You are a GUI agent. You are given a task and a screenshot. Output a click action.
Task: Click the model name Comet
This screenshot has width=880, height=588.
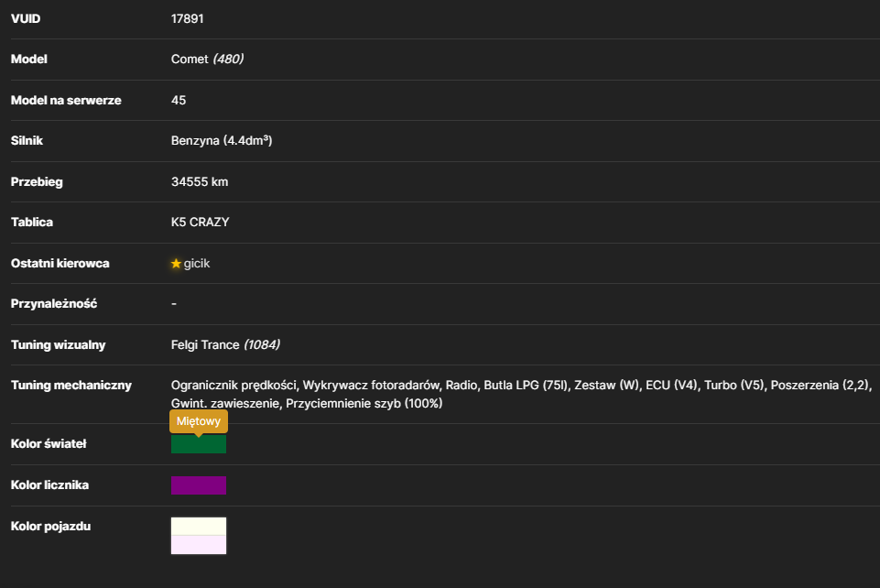pyautogui.click(x=190, y=59)
